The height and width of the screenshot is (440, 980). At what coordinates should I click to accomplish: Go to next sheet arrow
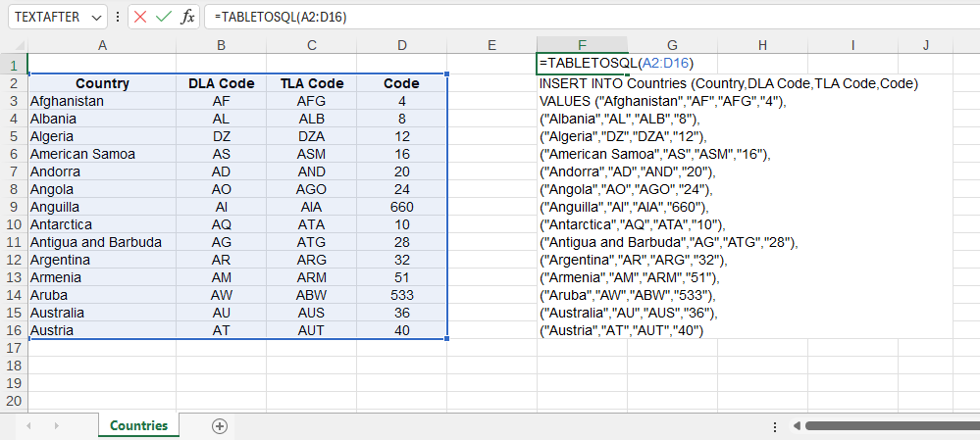pyautogui.click(x=56, y=426)
